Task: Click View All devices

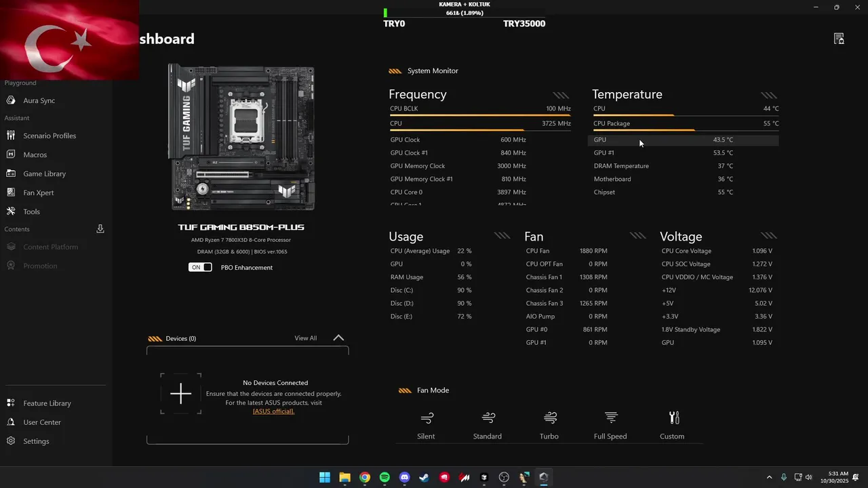Action: 306,338
